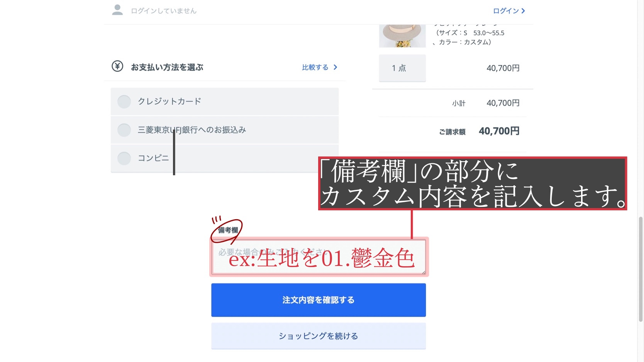Screen dimensions: 644x362
Task: Click the yen payment method icon
Action: (117, 66)
